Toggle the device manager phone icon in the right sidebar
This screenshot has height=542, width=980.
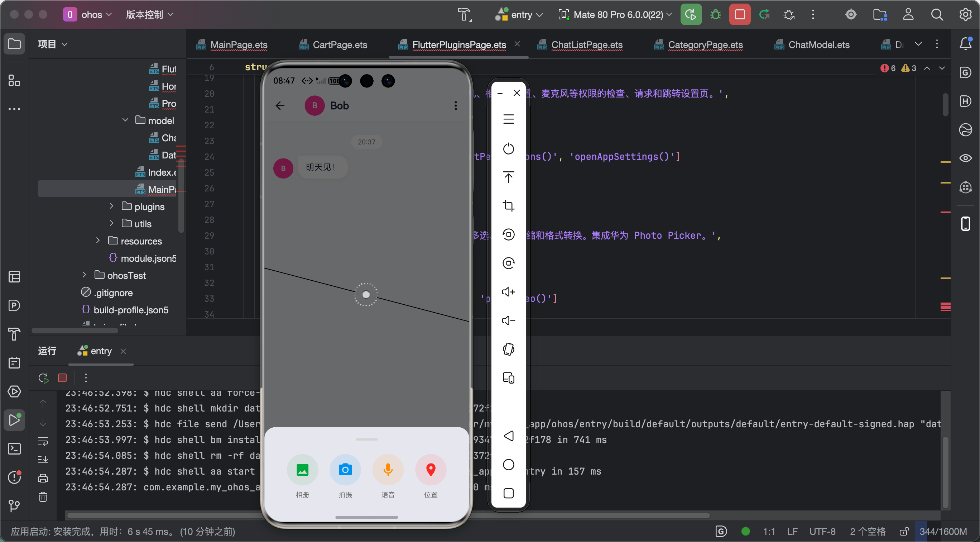[x=965, y=223]
